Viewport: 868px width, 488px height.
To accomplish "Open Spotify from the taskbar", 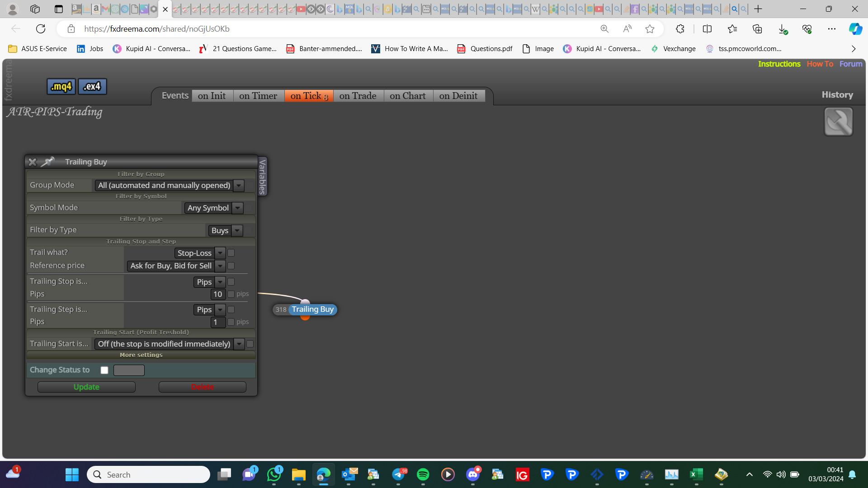I will 423,474.
